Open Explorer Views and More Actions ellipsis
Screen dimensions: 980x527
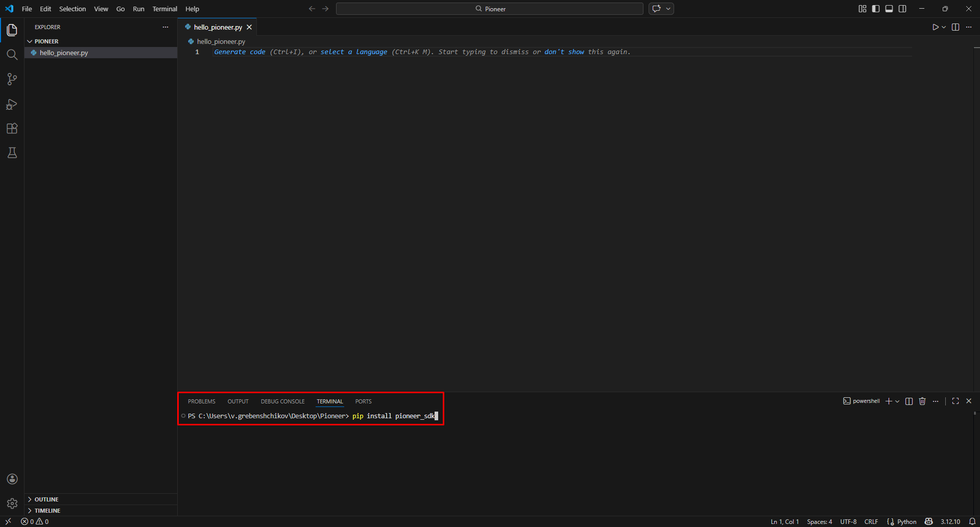pos(165,27)
